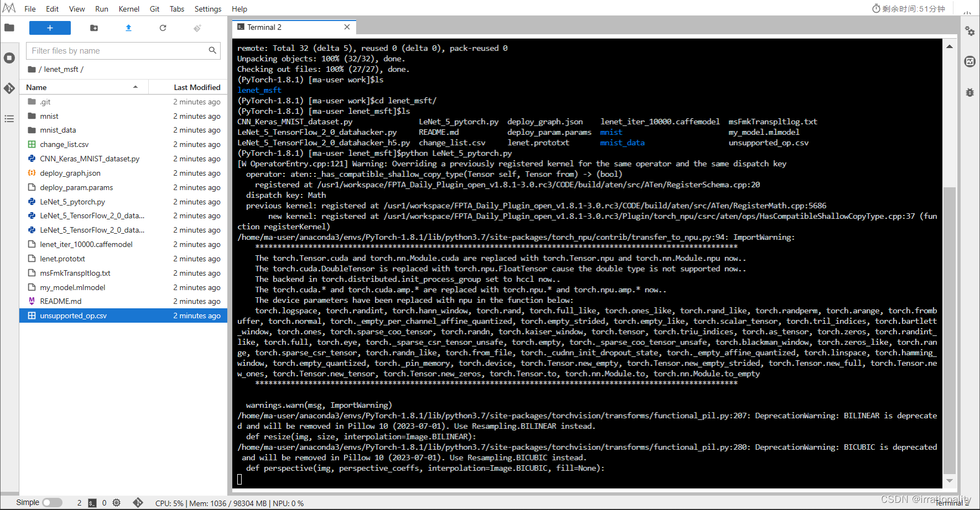980x510 pixels.
Task: Select unsupported_op.csv file
Action: pyautogui.click(x=123, y=316)
